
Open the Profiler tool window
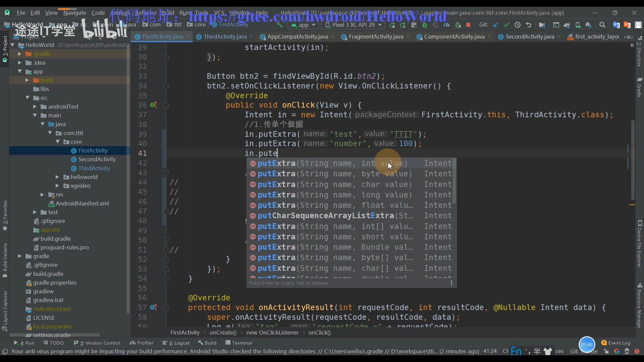[x=142, y=343]
